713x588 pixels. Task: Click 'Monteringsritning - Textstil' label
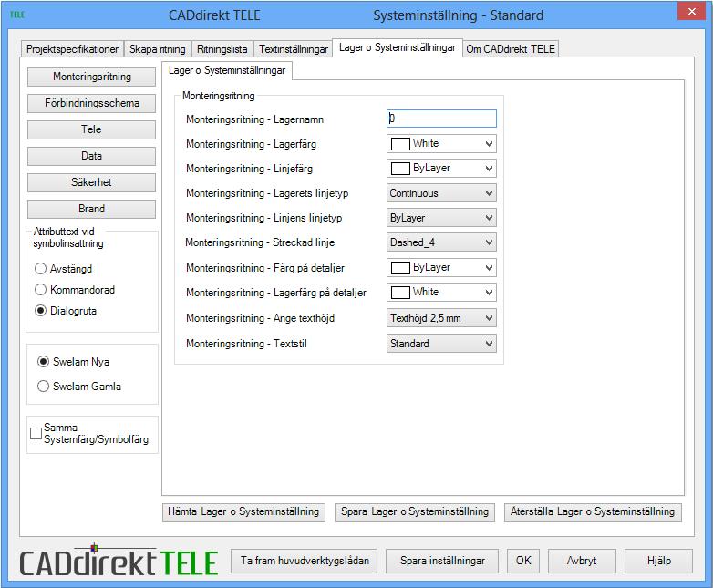click(246, 344)
